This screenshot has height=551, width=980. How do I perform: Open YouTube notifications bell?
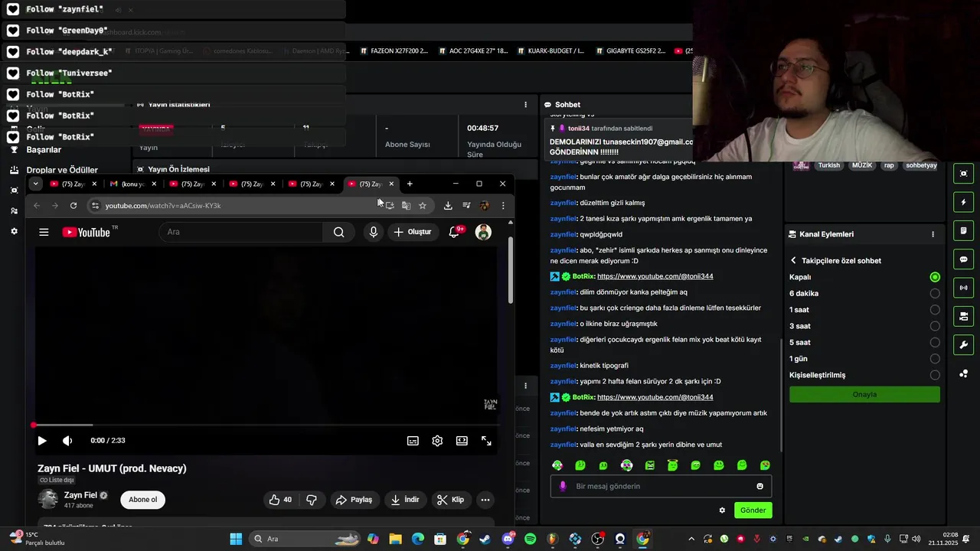pos(454,232)
